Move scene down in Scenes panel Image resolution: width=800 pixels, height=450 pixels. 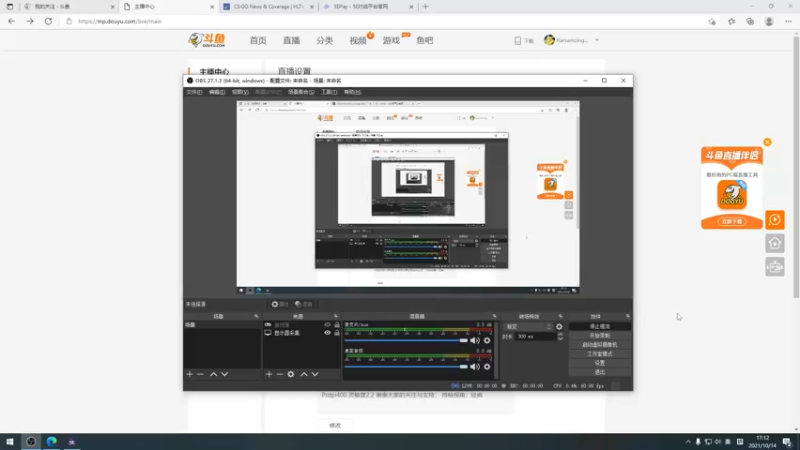(224, 374)
